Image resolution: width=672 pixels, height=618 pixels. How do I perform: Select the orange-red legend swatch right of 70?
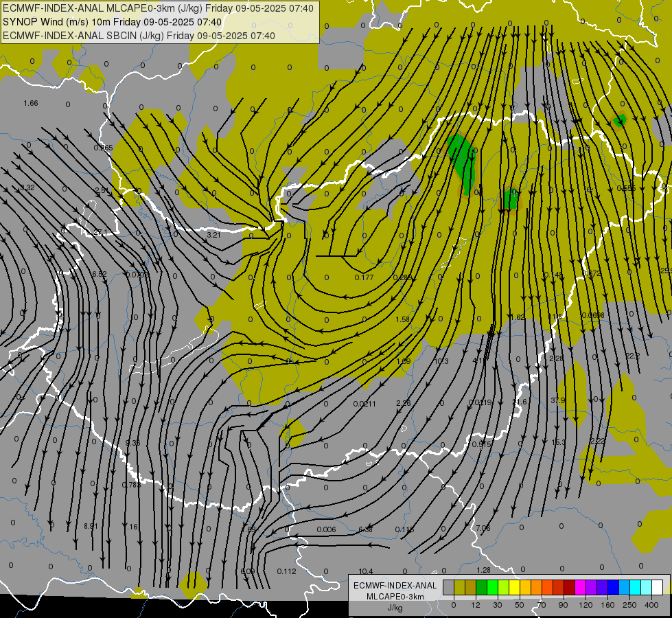click(x=548, y=587)
